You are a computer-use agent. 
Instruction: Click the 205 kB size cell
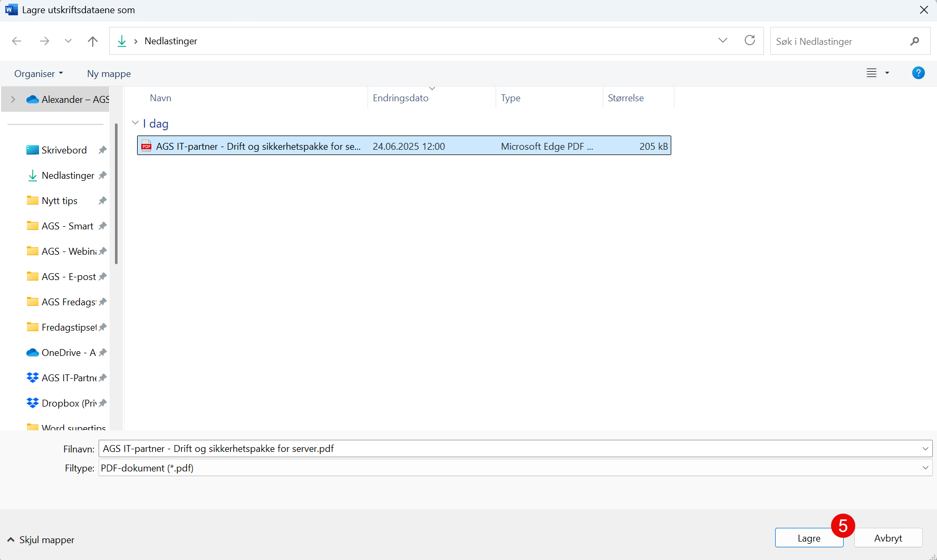coord(653,147)
